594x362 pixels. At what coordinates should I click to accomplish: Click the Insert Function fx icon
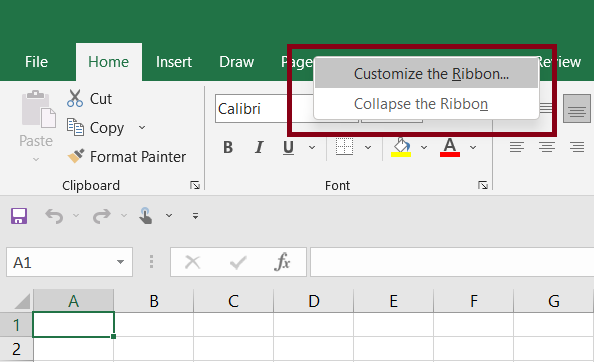pos(283,262)
